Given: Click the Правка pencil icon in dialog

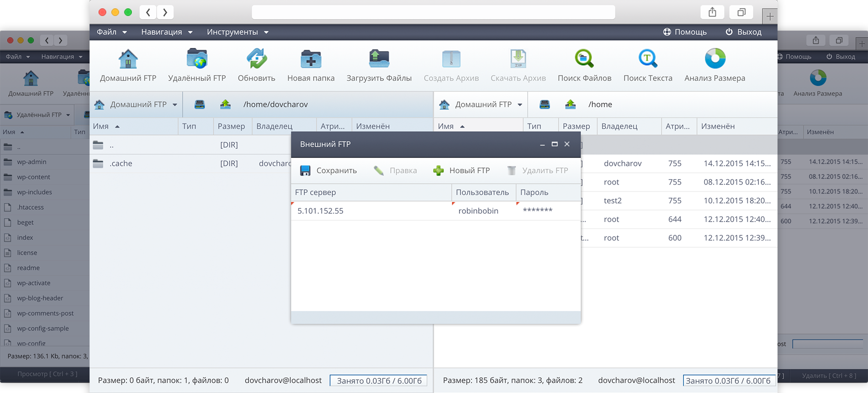Looking at the screenshot, I should (x=379, y=170).
